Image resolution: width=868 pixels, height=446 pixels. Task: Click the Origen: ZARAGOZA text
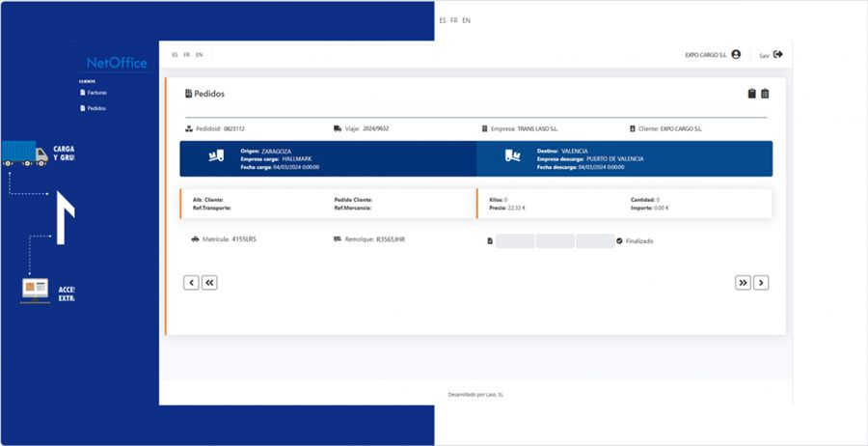tap(266, 151)
